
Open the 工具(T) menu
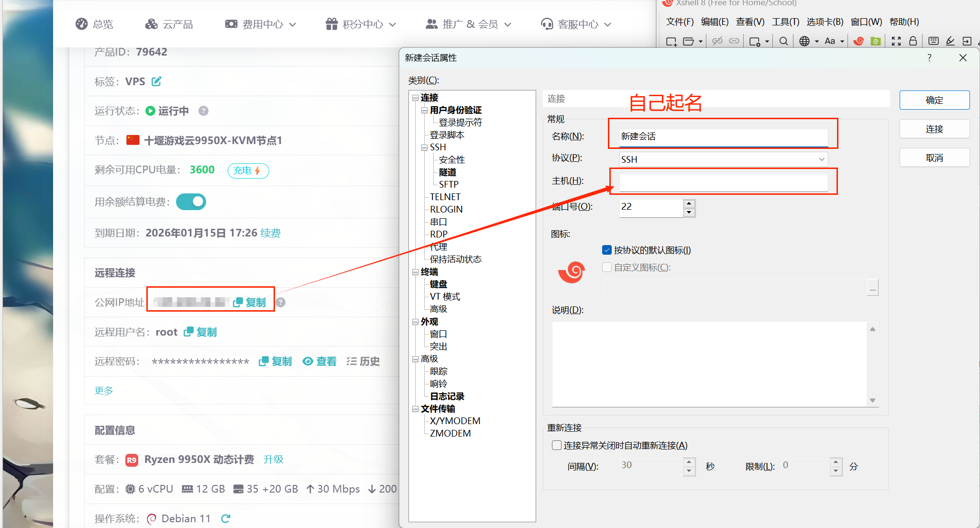(x=785, y=22)
